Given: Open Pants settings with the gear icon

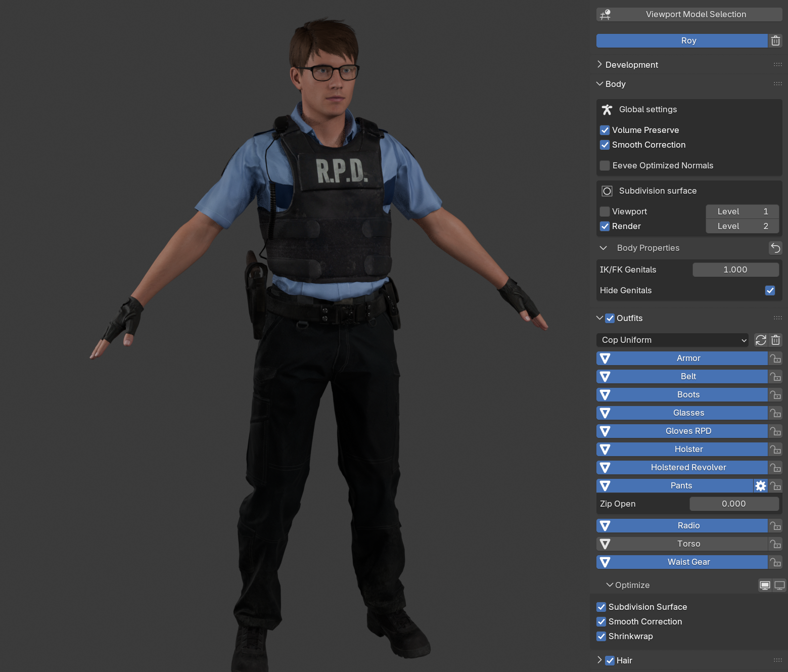Looking at the screenshot, I should 761,486.
